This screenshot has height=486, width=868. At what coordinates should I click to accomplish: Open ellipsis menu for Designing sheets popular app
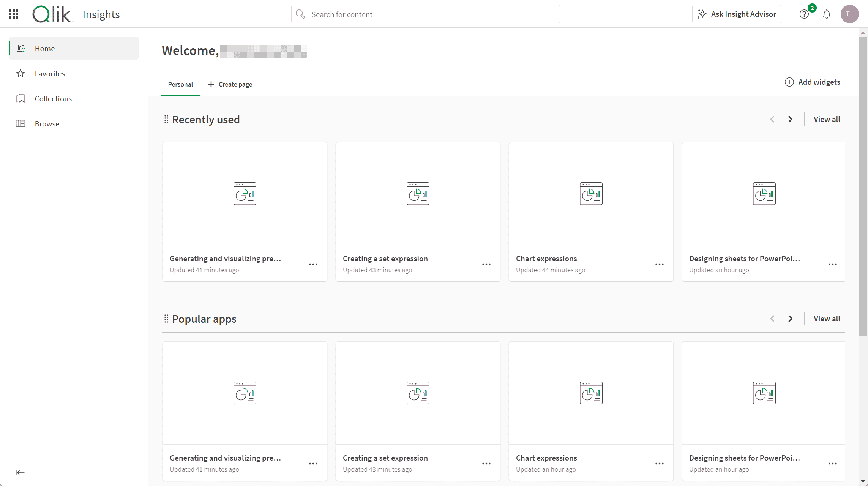pyautogui.click(x=833, y=464)
